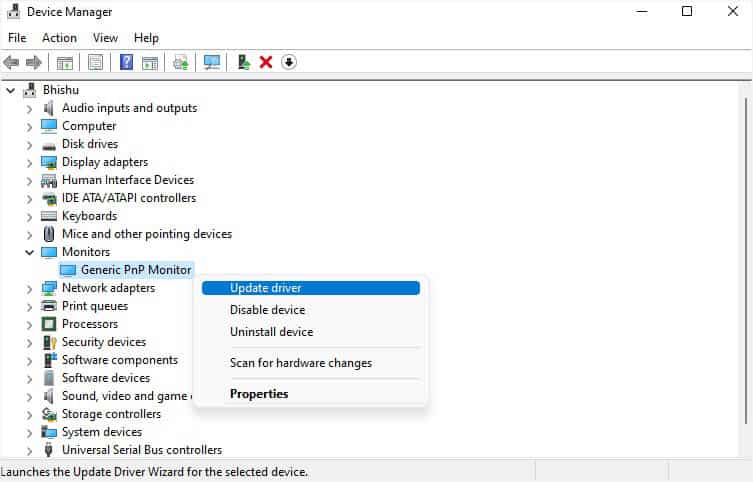Click the Device Manager title bar icon
This screenshot has width=753, height=482.
(13, 11)
